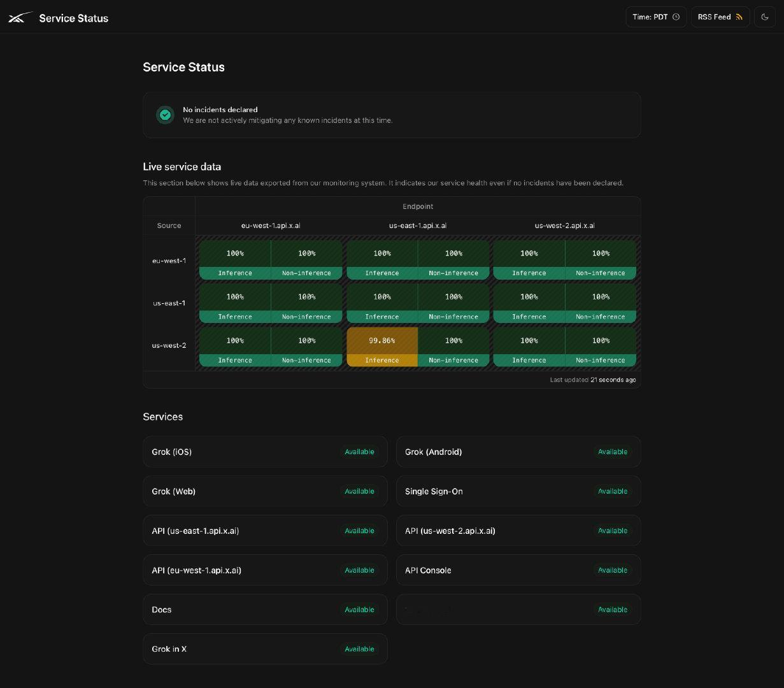Screen dimensions: 784x688
Task: Click the us-east-1 source row label
Action: pyautogui.click(x=169, y=303)
